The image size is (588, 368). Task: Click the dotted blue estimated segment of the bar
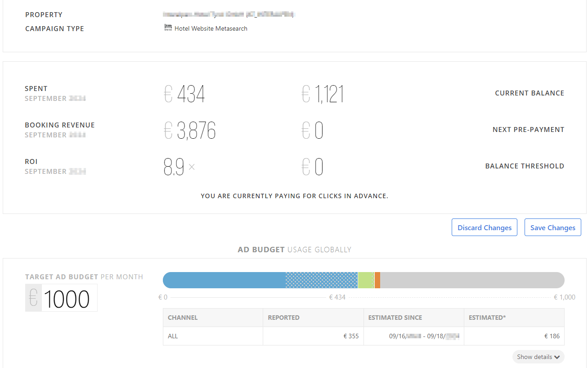tap(322, 280)
